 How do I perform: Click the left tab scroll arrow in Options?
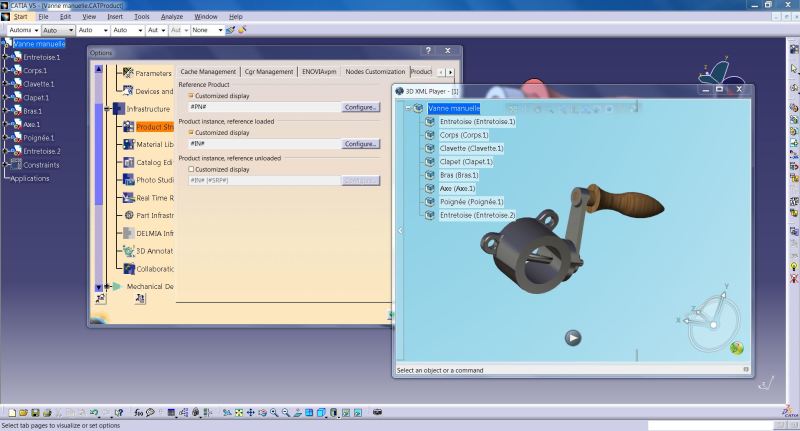pos(442,72)
